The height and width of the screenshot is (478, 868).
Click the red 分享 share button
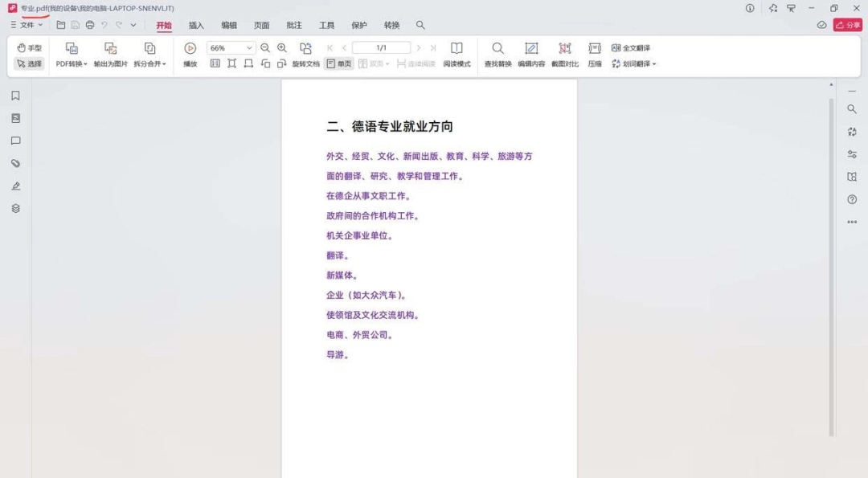tap(848, 25)
